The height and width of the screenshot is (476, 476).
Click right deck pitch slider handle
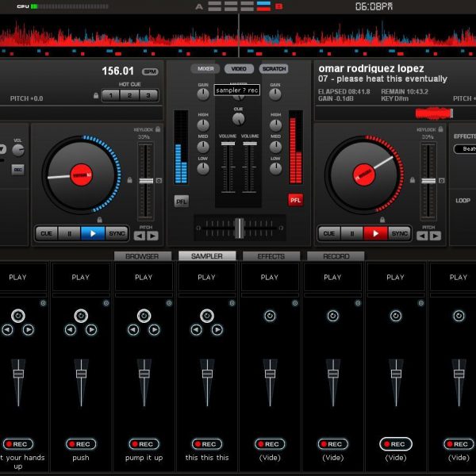pyautogui.click(x=428, y=181)
